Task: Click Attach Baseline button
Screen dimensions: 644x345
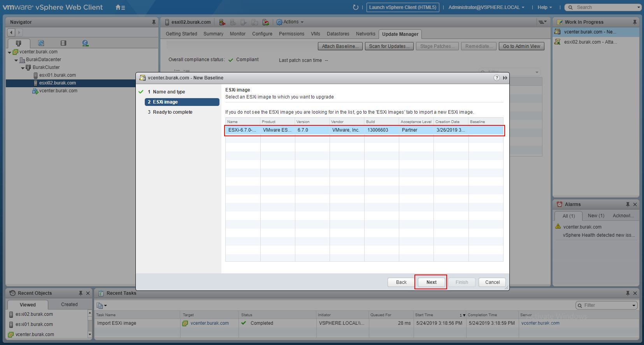Action: pos(340,46)
